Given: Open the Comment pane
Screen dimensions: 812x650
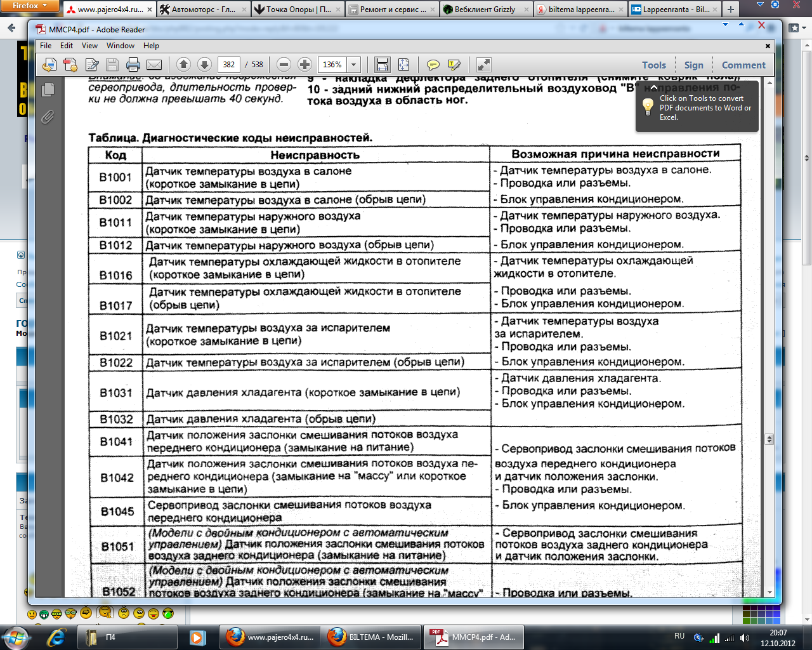Looking at the screenshot, I should [x=743, y=65].
